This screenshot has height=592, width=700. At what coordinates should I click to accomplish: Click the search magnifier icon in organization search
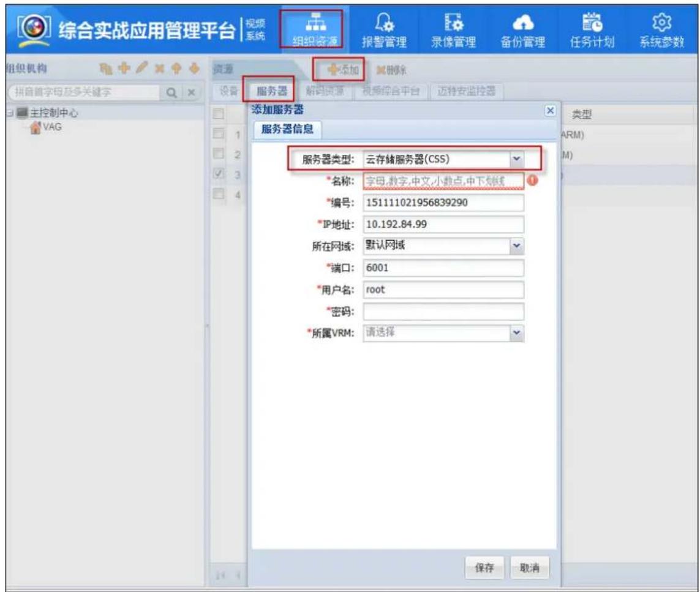pos(171,92)
